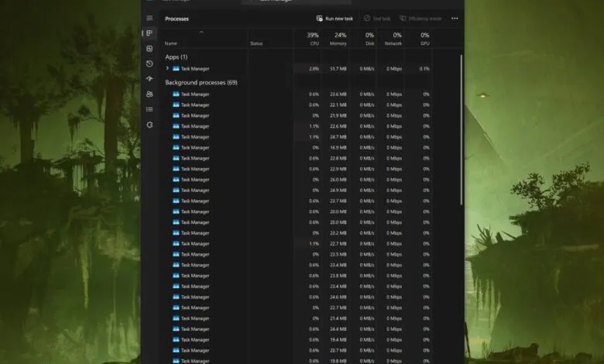604x364 pixels.
Task: Click the 21.9 MB memory cell
Action: point(338,115)
